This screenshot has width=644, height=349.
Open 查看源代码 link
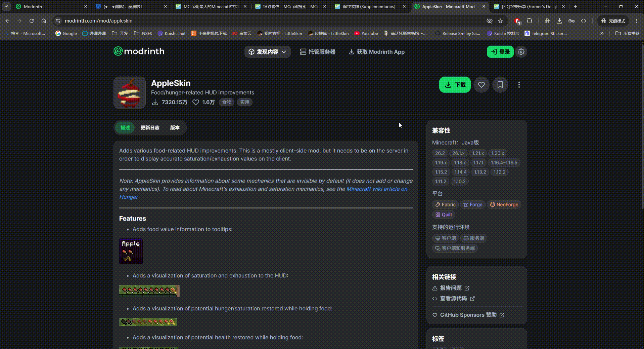tap(453, 299)
